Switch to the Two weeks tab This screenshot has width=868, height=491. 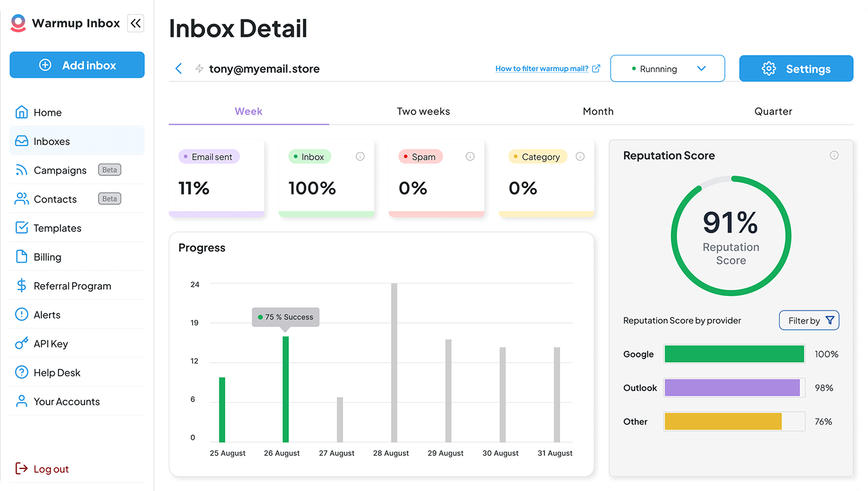[x=423, y=111]
